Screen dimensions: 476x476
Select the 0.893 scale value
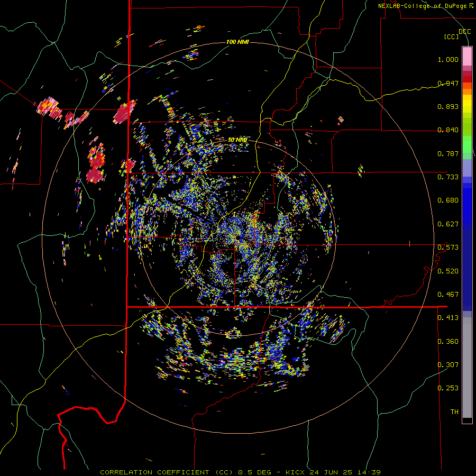click(x=448, y=106)
